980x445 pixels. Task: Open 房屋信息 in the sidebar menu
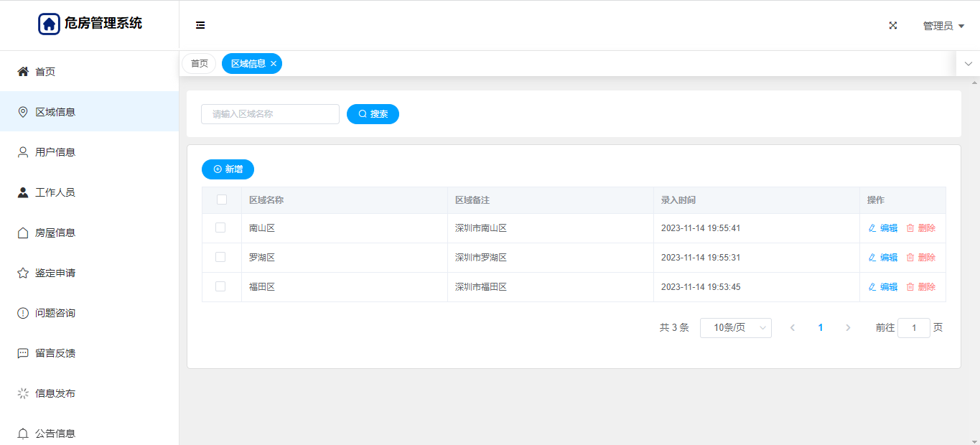(x=55, y=233)
